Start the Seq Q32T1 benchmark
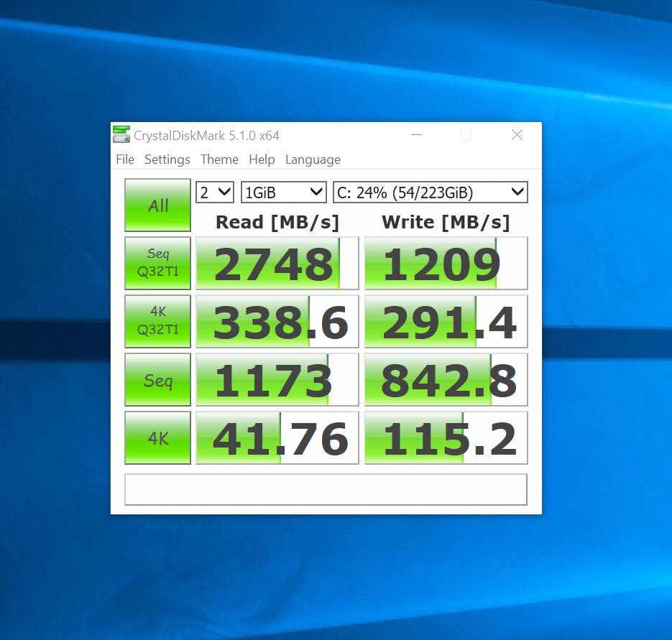Image resolution: width=672 pixels, height=640 pixels. (157, 263)
